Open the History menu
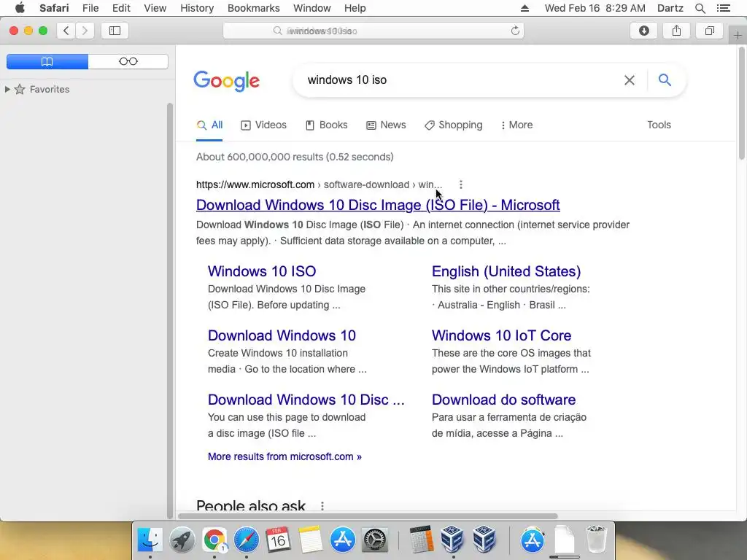This screenshot has height=560, width=747. point(197,8)
